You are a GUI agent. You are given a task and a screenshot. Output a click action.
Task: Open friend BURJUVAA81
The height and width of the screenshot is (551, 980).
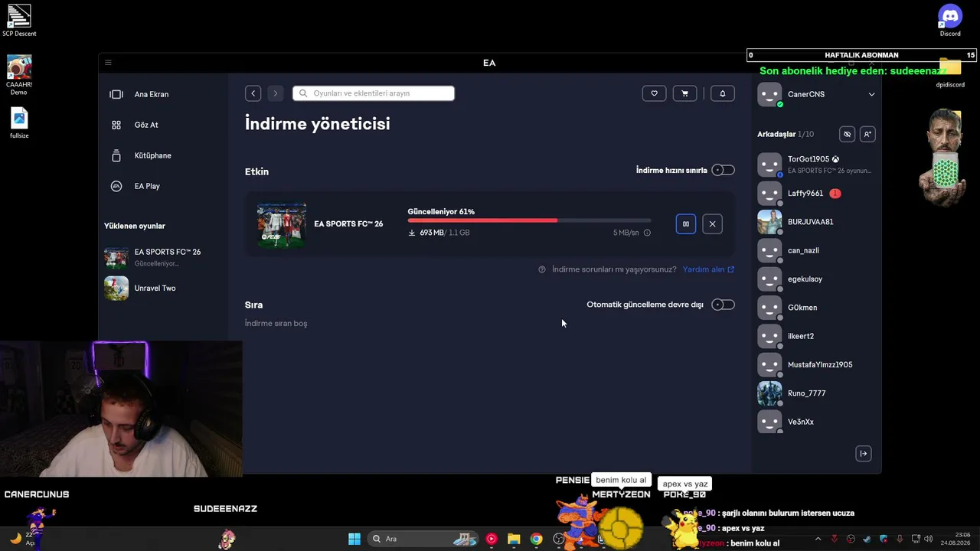pyautogui.click(x=816, y=222)
